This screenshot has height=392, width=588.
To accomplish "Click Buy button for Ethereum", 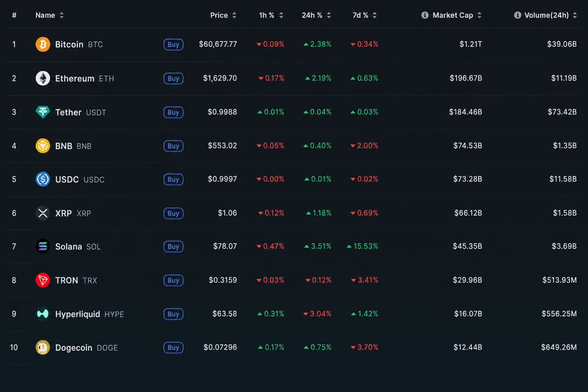I will pos(174,78).
